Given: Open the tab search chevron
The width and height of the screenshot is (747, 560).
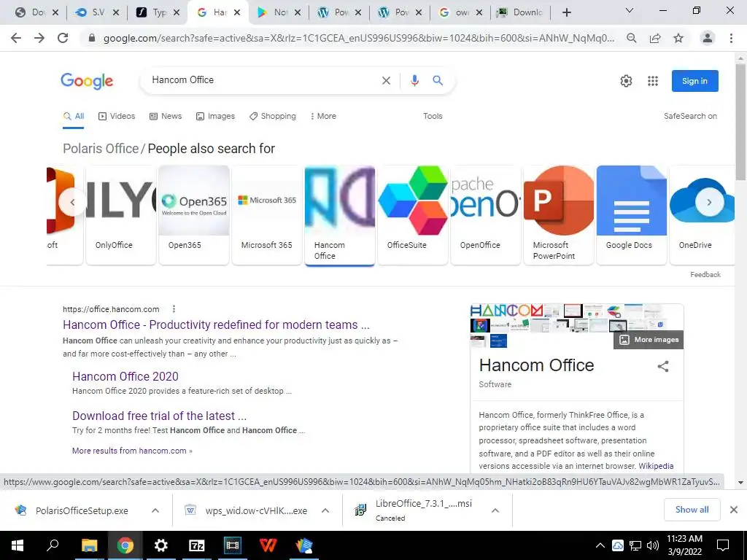Looking at the screenshot, I should 629,10.
